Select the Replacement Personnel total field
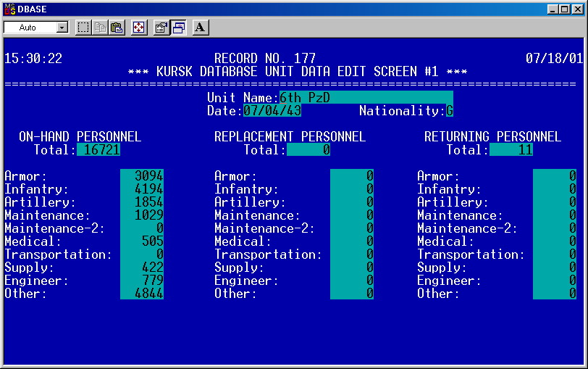 308,150
